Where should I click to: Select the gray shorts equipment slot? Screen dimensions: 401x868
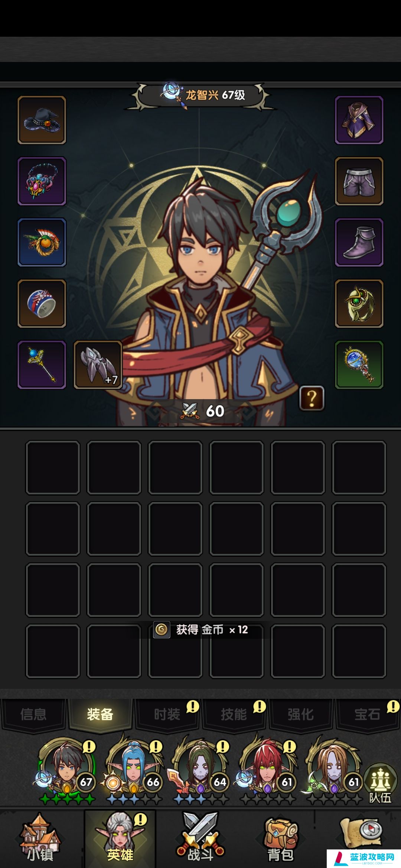pos(359,181)
